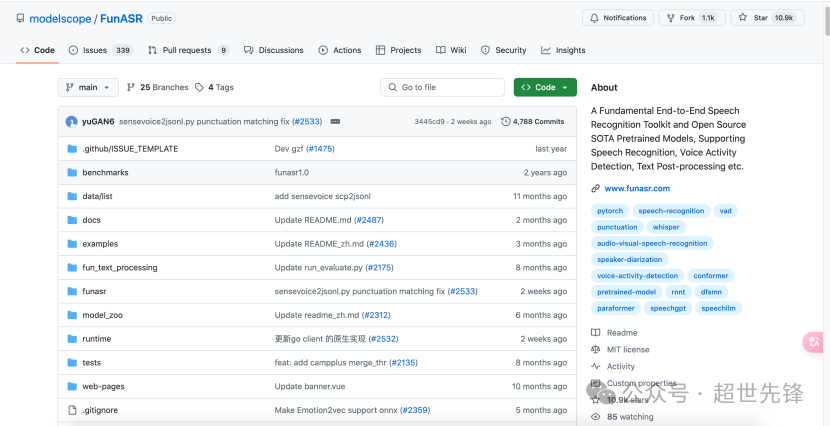Open the Security tab
Screen dimensions: 830x426
coord(503,50)
